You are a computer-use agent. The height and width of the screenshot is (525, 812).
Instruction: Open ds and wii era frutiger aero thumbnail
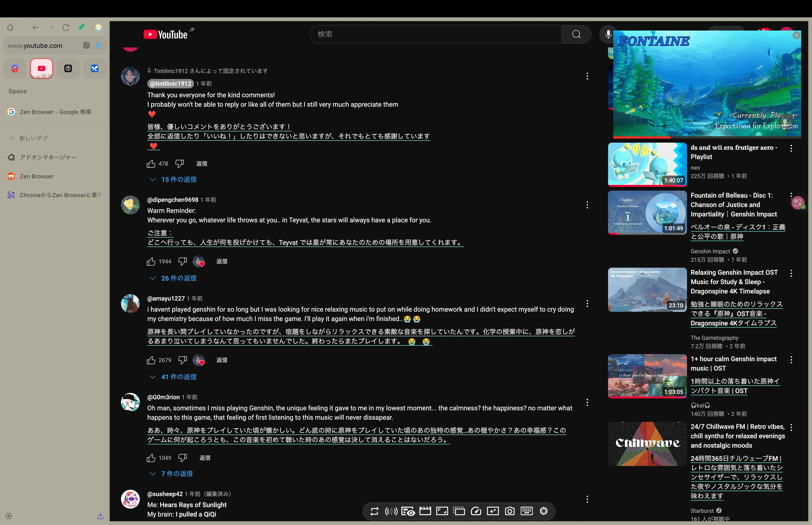coord(648,165)
